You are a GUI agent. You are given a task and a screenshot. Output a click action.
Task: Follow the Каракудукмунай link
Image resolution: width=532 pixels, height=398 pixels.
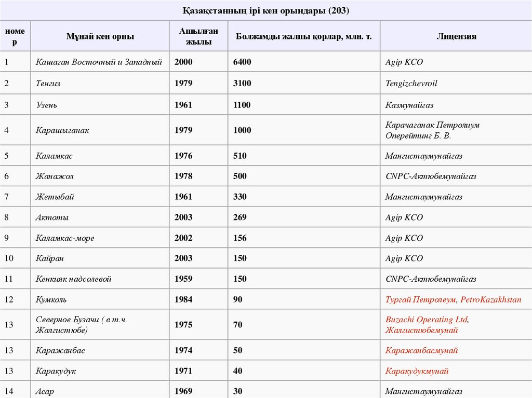point(417,372)
